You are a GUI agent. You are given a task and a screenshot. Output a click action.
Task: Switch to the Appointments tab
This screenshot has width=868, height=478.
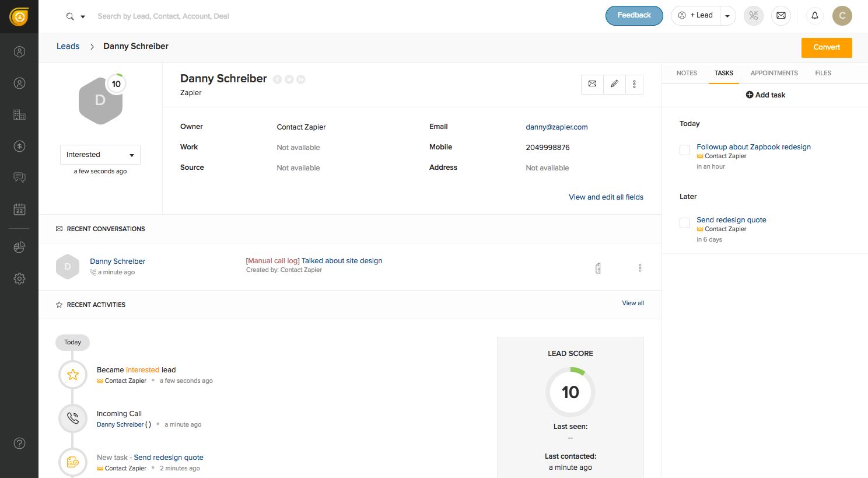click(773, 73)
